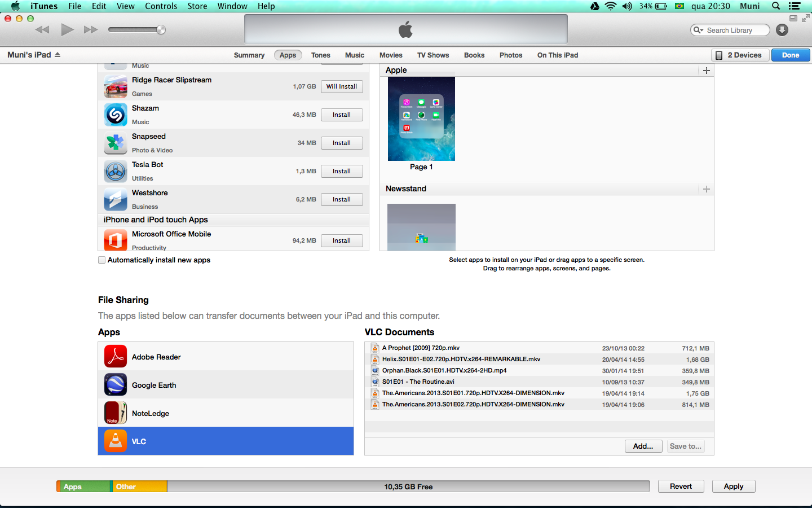Select VLC in File Sharing apps
The width and height of the screenshot is (812, 508).
tap(226, 441)
